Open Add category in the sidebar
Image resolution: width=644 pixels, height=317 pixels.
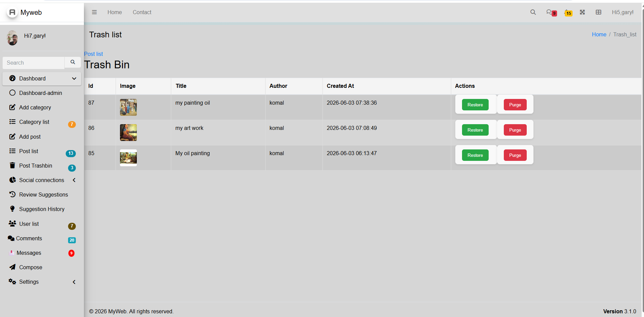42,107
